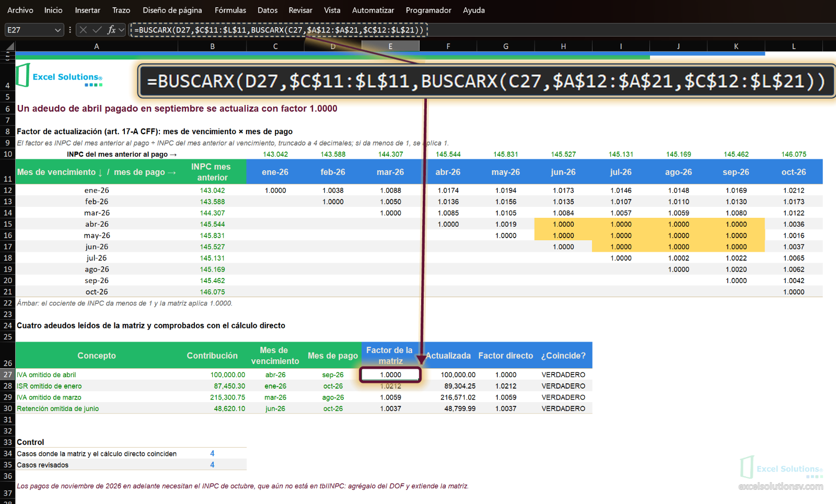Expand the dropdown arrow beside the fx icon
The width and height of the screenshot is (836, 504).
(x=122, y=30)
